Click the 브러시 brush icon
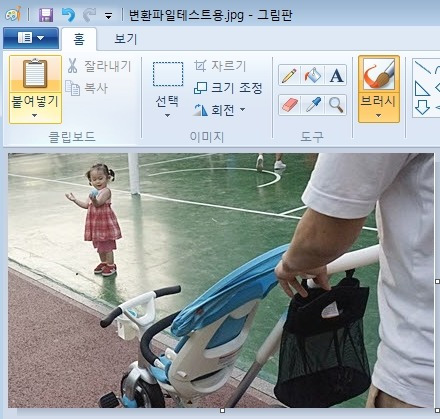 click(379, 74)
